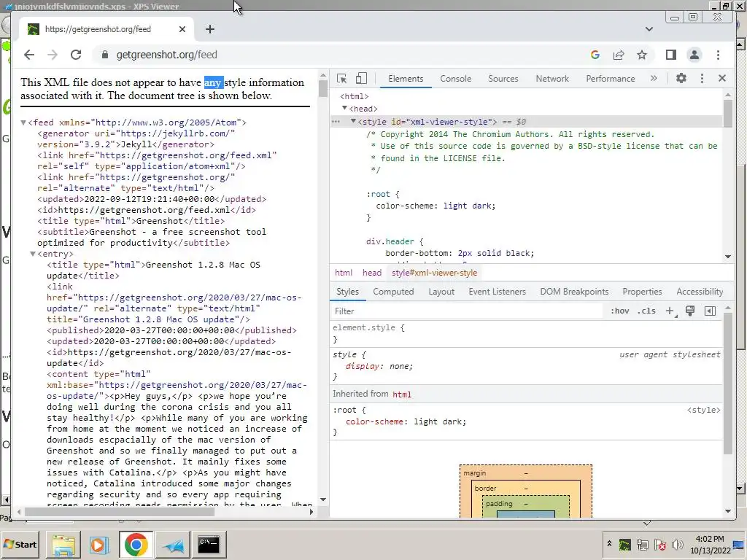This screenshot has width=747, height=560.
Task: Switch to the Sources tab
Action: point(503,79)
